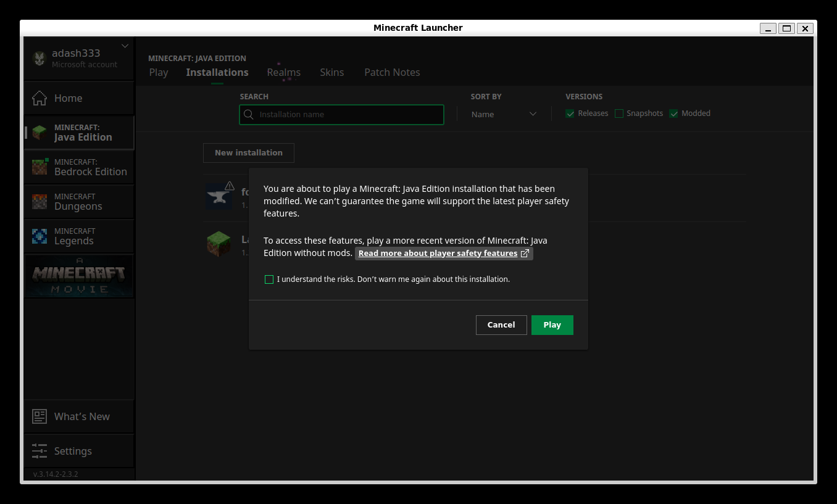Click the search magnifier icon
Screen dimensions: 837x504
(x=249, y=115)
